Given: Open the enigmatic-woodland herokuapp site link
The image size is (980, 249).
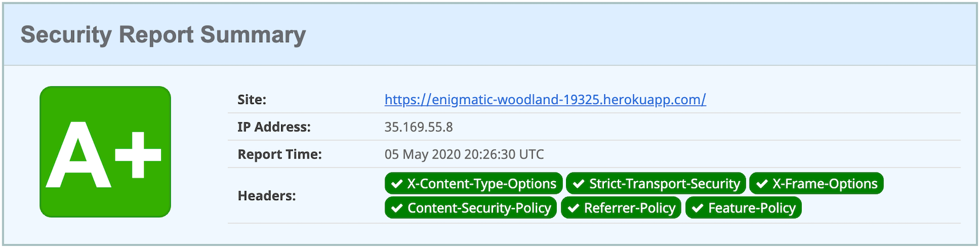Looking at the screenshot, I should coord(545,100).
